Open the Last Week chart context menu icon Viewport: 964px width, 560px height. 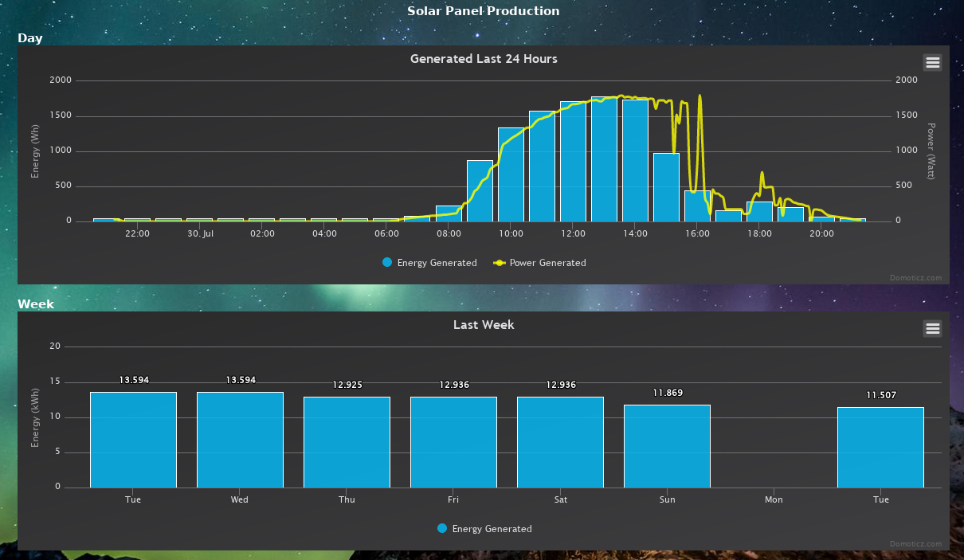pyautogui.click(x=932, y=328)
